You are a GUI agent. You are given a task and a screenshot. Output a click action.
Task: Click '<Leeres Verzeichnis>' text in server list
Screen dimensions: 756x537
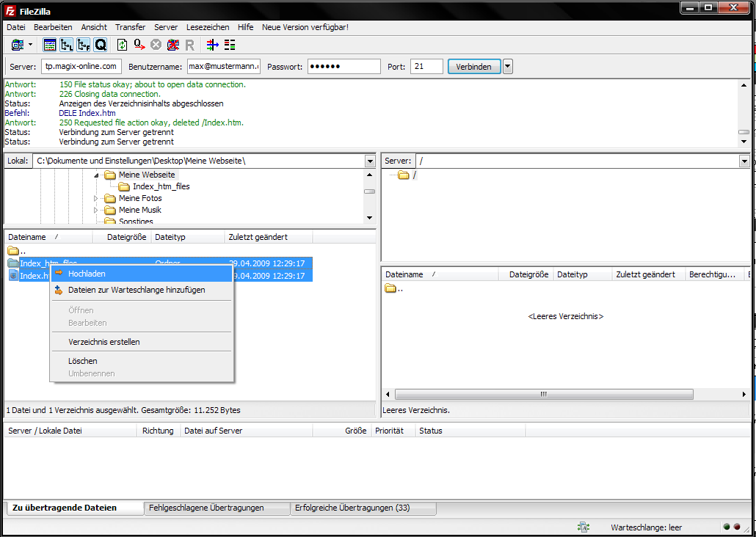[x=566, y=316]
